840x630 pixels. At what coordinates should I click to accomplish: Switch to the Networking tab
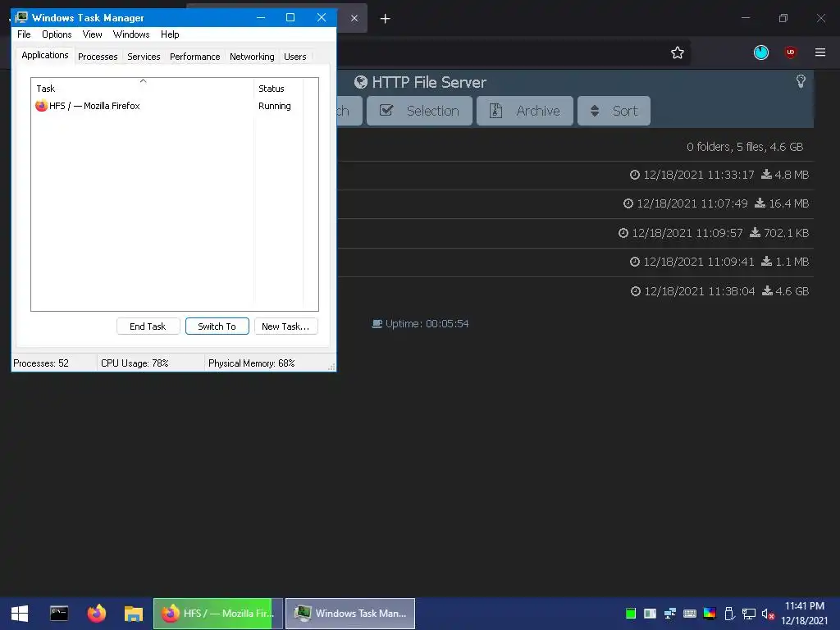coord(252,57)
